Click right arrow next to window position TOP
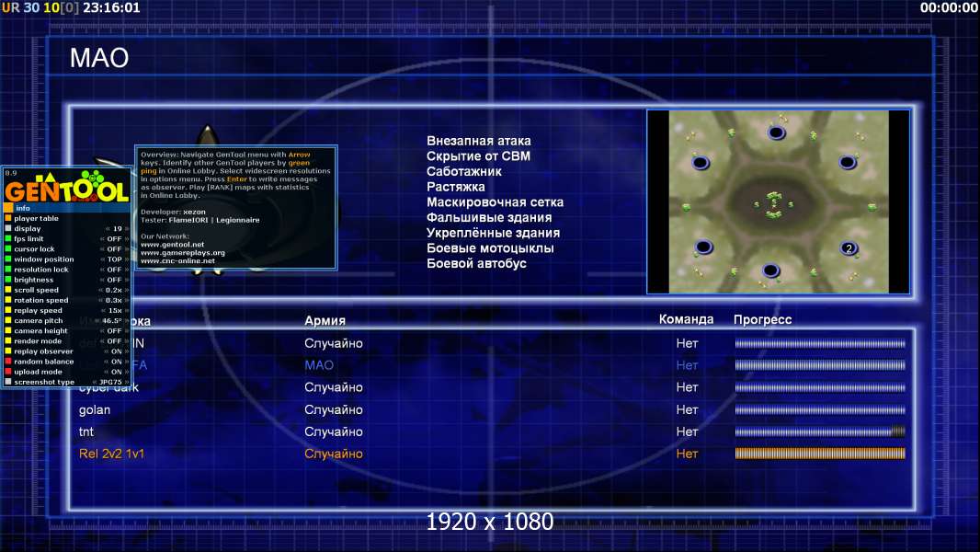The image size is (980, 552). click(127, 259)
